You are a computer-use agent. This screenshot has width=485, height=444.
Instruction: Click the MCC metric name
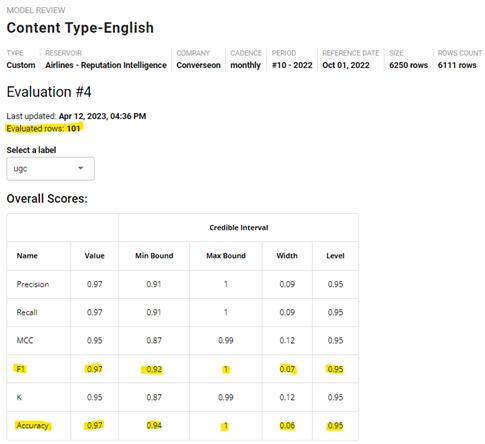point(25,341)
